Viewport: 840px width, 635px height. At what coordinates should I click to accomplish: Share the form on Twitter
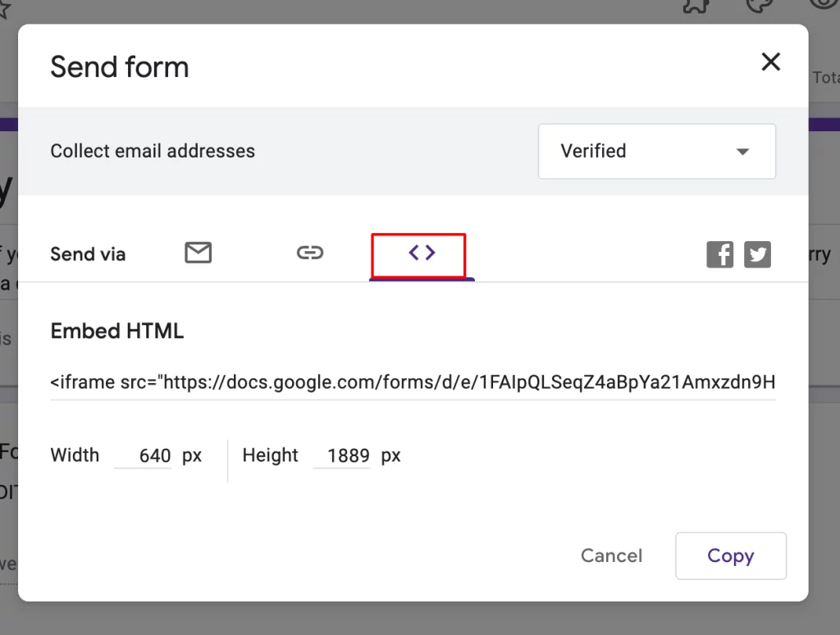757,254
